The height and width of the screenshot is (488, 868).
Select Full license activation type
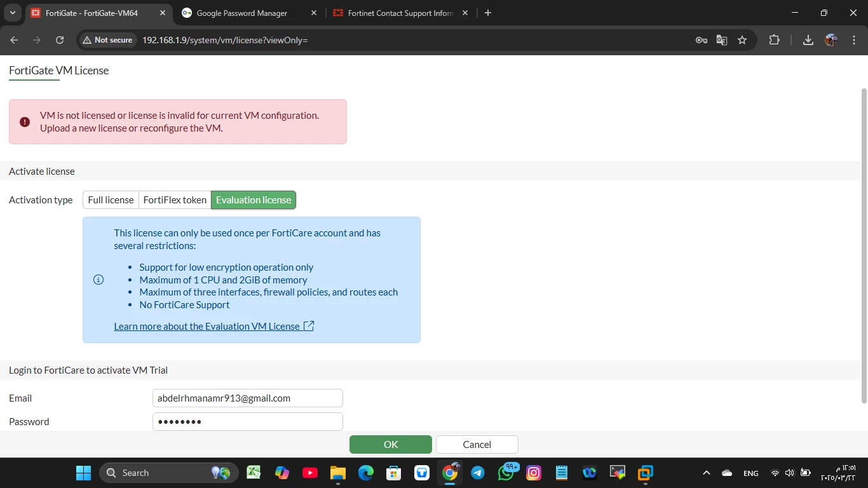pyautogui.click(x=111, y=200)
